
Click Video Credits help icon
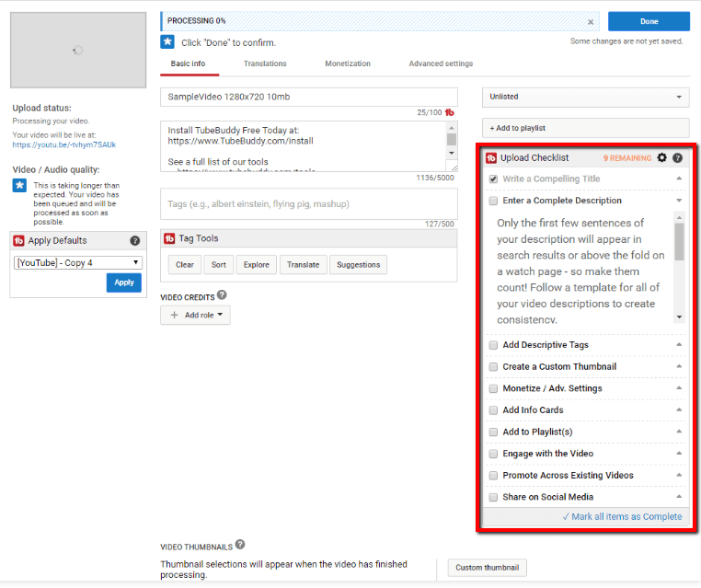(222, 295)
